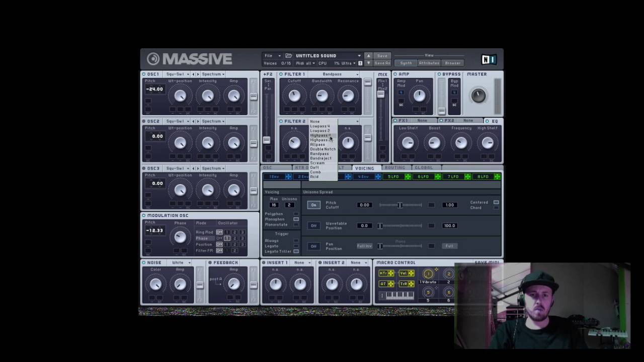The width and height of the screenshot is (644, 362).
Task: Click the Macro 1 Vibrato knob
Action: [x=428, y=274]
